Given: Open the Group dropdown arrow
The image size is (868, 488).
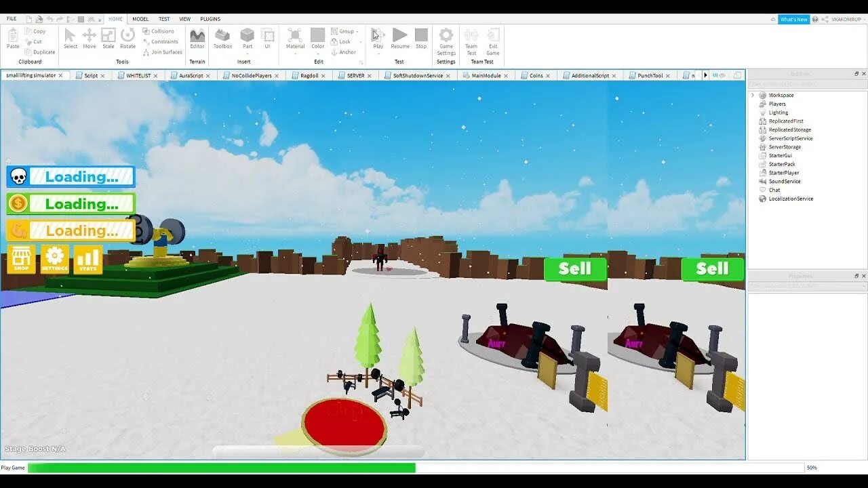Looking at the screenshot, I should pyautogui.click(x=357, y=32).
